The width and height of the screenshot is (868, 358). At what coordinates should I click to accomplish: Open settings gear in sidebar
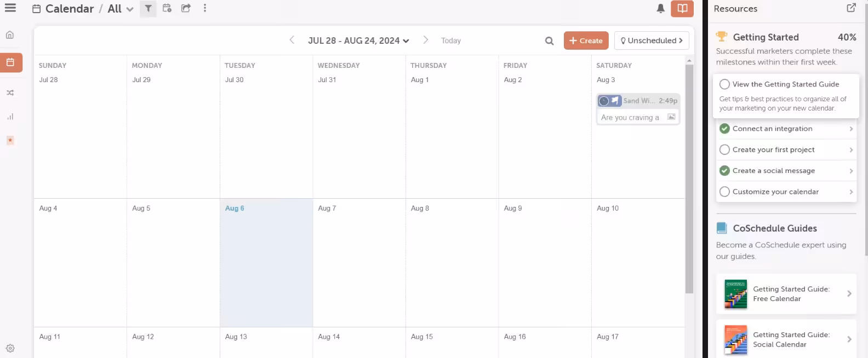point(10,348)
